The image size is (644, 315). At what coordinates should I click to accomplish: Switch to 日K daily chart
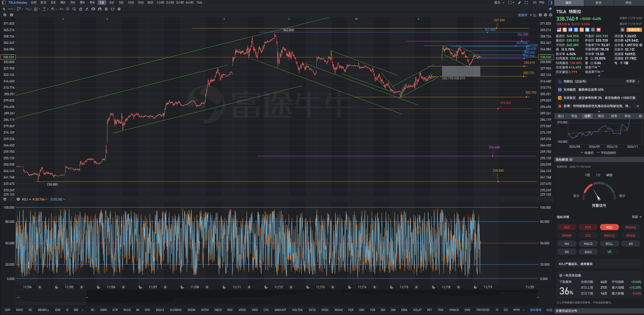[x=53, y=3]
